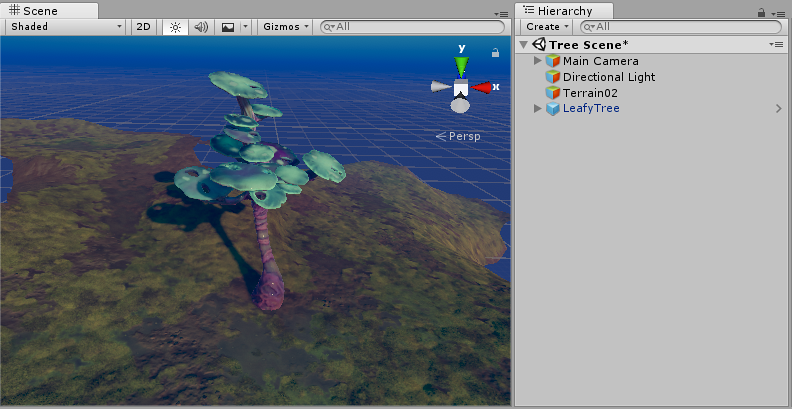Collapse the Tree Scene root
The height and width of the screenshot is (409, 792).
coord(524,45)
